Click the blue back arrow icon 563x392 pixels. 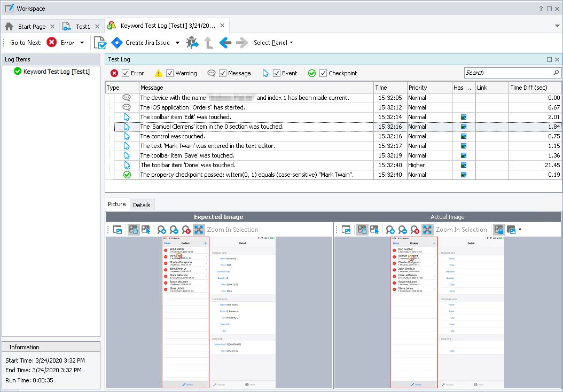[x=225, y=43]
